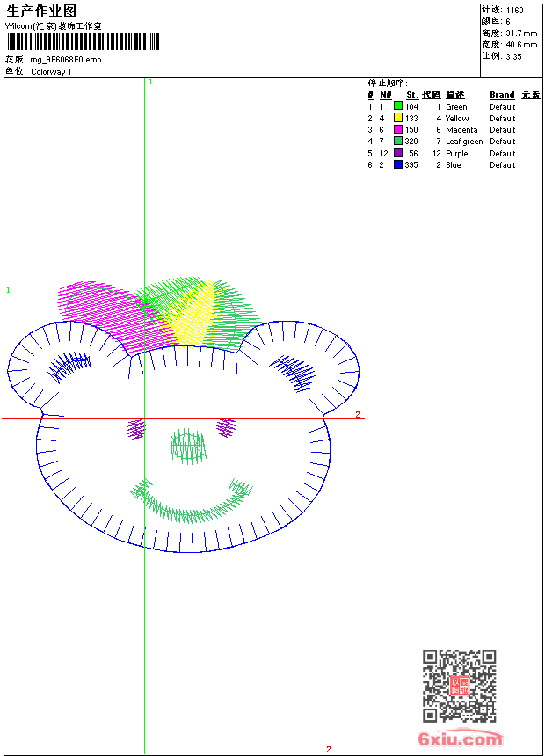Click Default brand in Yellow row
Viewport: 545px width, 756px height.
(x=503, y=118)
